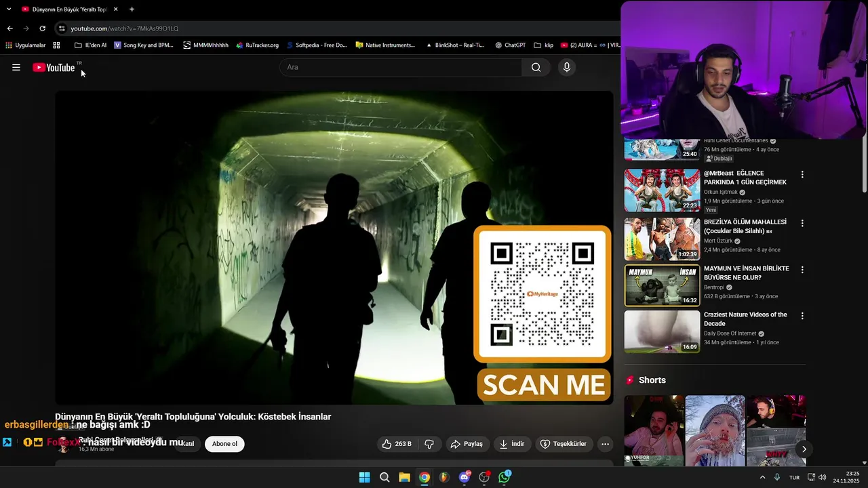Open options for MAYMUN VE İNSAN video
Image resolution: width=868 pixels, height=488 pixels.
tap(802, 270)
